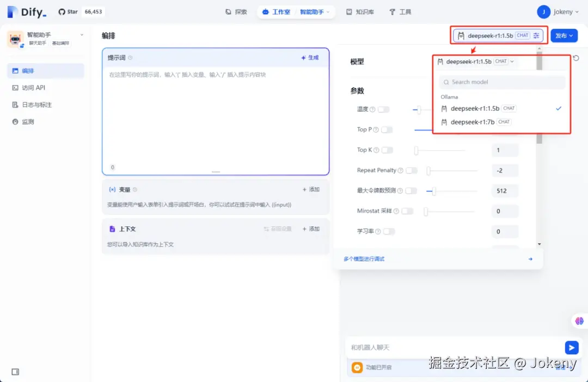Viewport: 588px width, 382px height.
Task: Click the parameter panel scroll-down arrow
Action: pos(539,244)
